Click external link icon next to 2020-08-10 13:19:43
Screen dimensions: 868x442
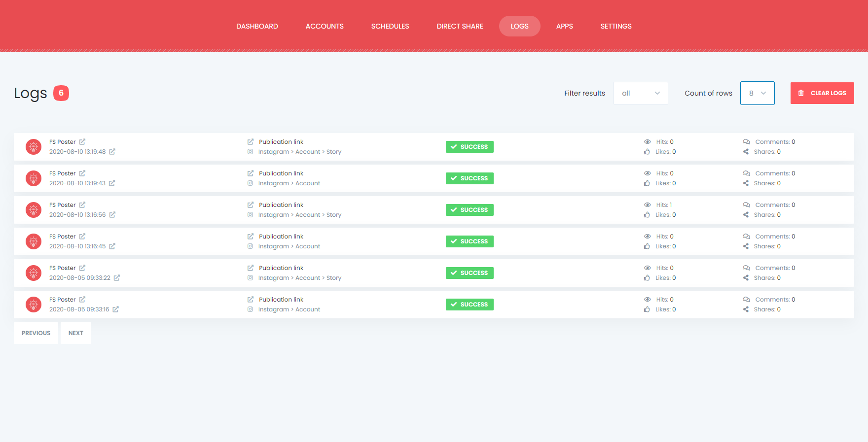pyautogui.click(x=112, y=183)
